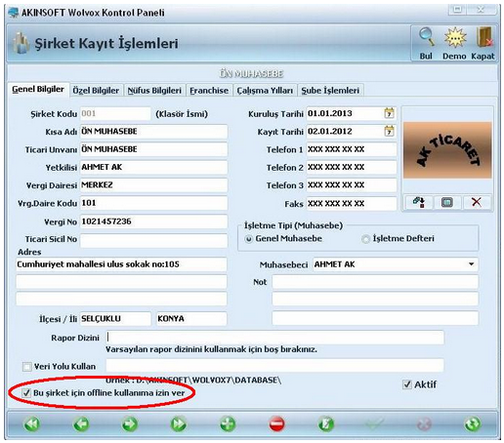504x443 pixels.
Task: Open calendar for Kayıt Tarihi
Action: pyautogui.click(x=389, y=131)
